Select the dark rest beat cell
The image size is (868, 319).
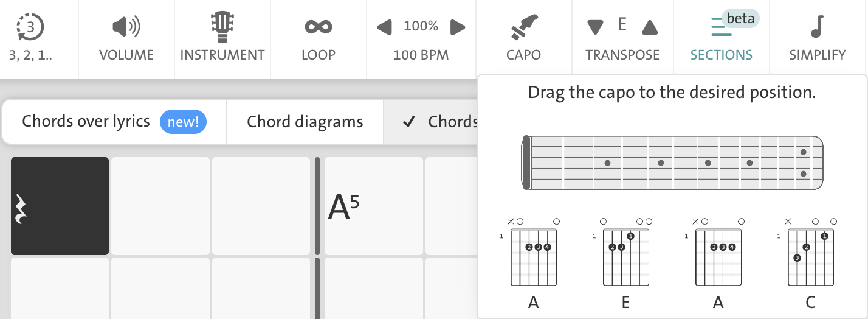point(60,206)
